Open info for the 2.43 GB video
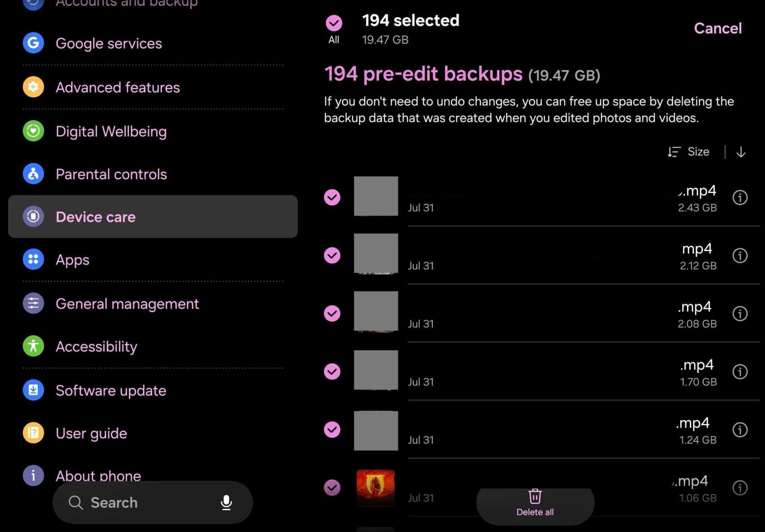765x532 pixels. click(740, 198)
